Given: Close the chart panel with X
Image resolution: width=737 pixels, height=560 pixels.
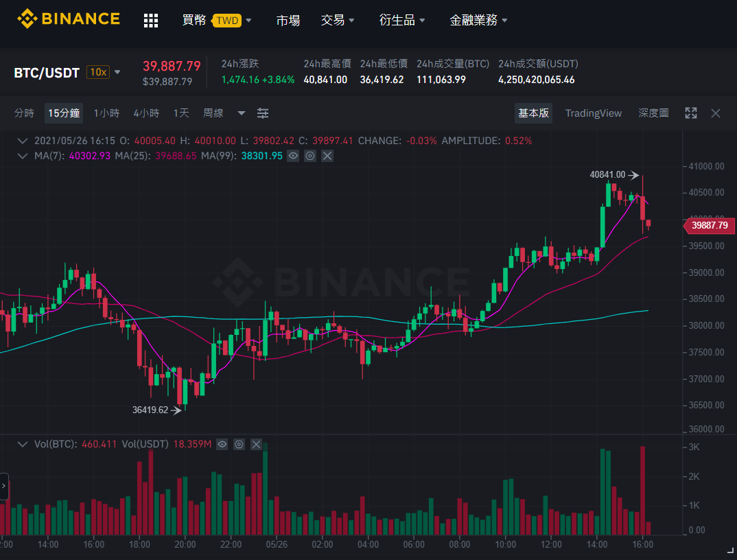Looking at the screenshot, I should coord(715,113).
